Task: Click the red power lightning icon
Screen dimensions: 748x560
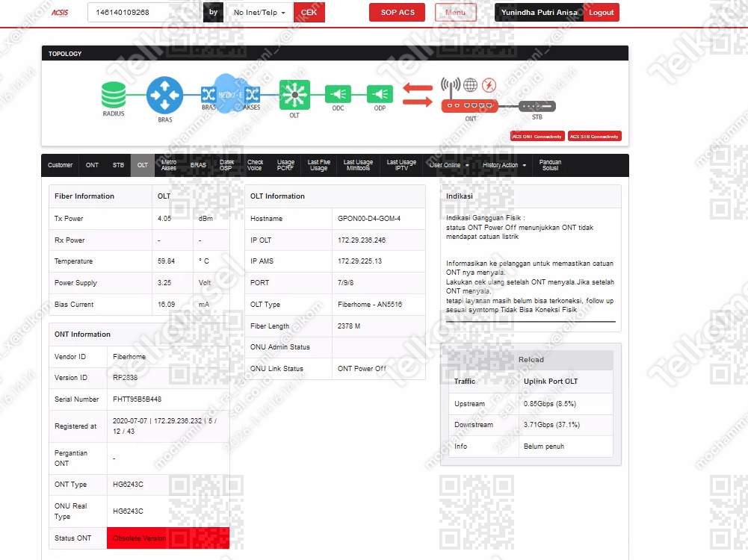Action: [489, 85]
